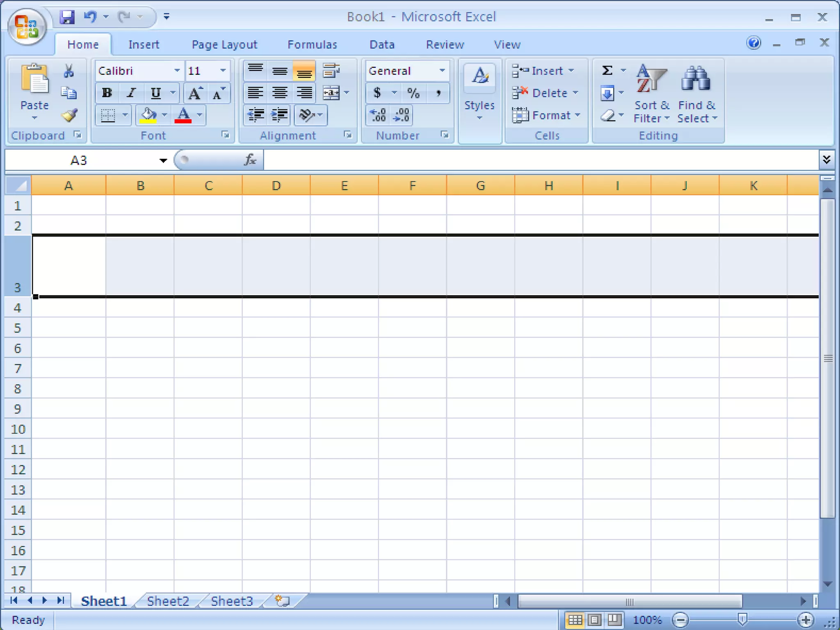The image size is (840, 630).
Task: Click the Save floppy disk icon
Action: click(67, 17)
